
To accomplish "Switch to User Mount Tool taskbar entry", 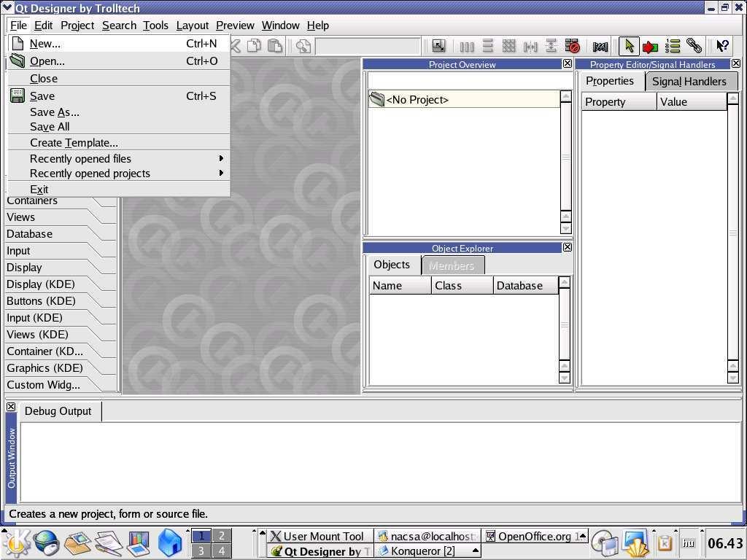I will pyautogui.click(x=319, y=536).
